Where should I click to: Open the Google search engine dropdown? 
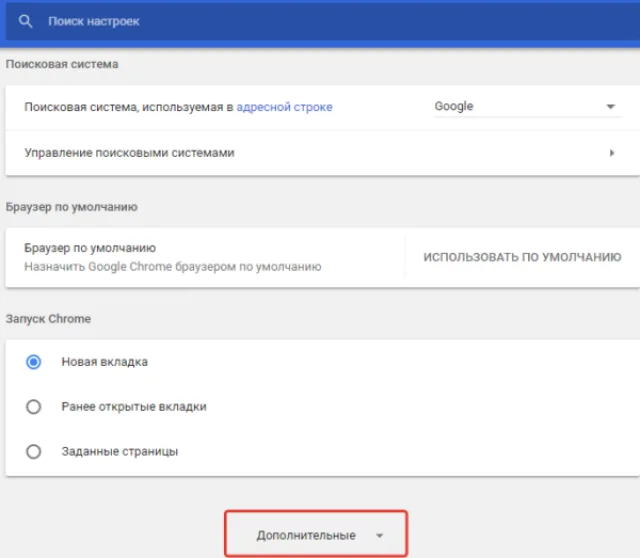click(x=528, y=107)
